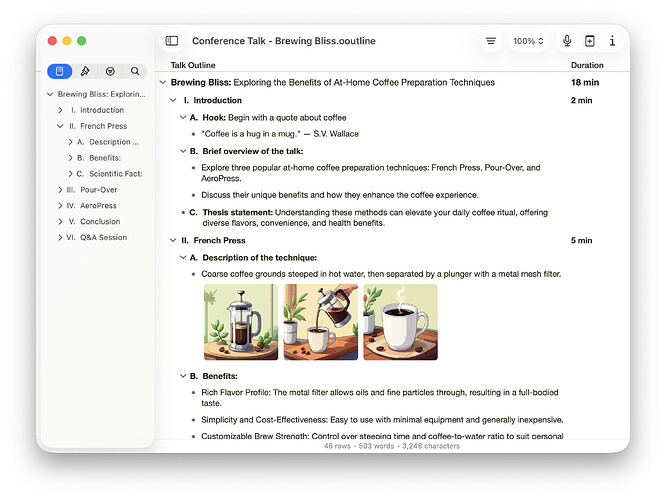Select sidebar row V. Conclusion
The height and width of the screenshot is (500, 665).
coord(97,221)
